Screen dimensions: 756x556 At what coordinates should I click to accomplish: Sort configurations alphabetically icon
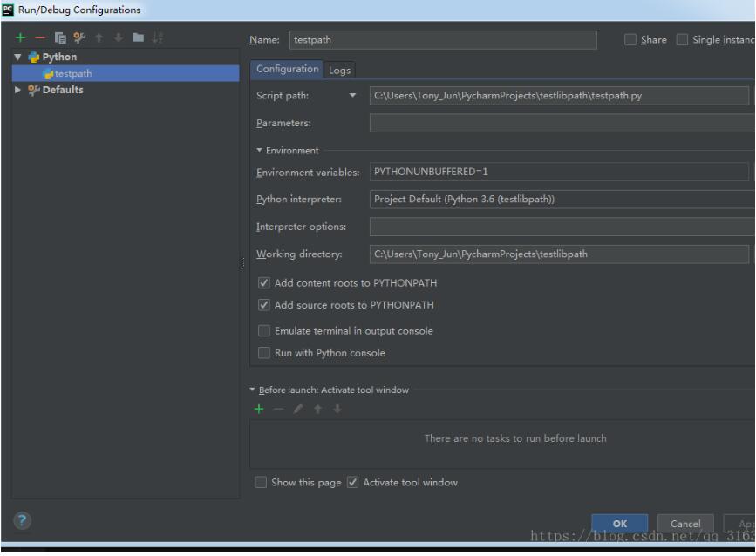[x=158, y=37]
